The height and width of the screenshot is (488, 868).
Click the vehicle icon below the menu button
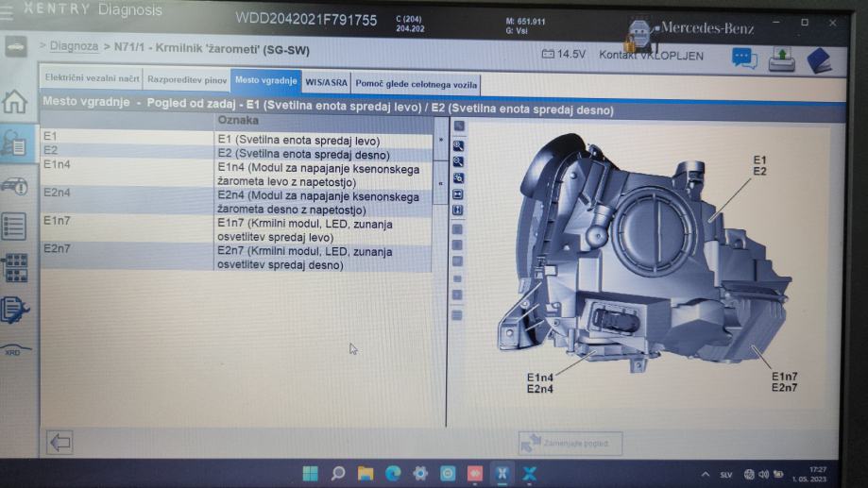(x=15, y=46)
